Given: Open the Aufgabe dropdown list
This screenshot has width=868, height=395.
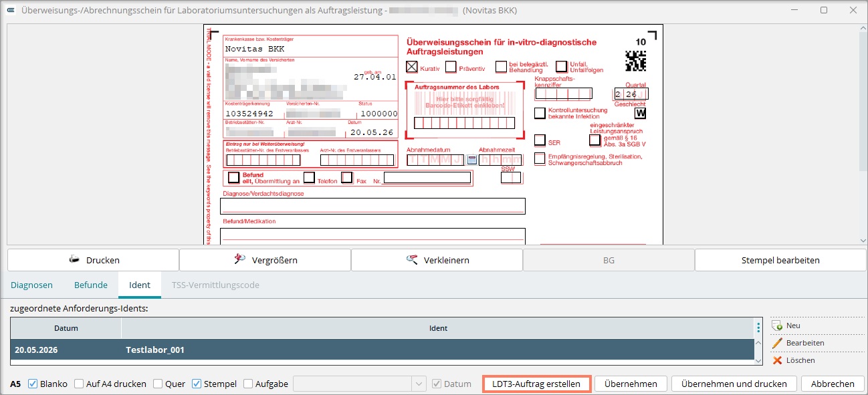Looking at the screenshot, I should click(x=419, y=384).
